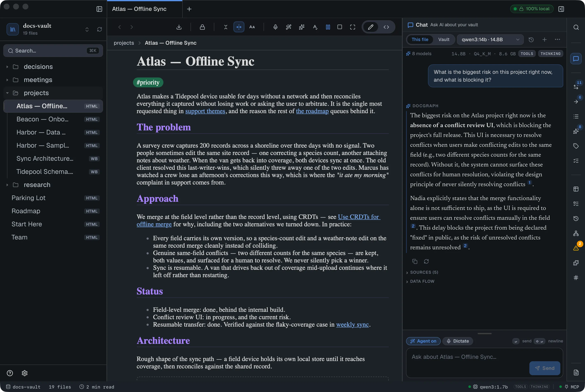Refresh the docs-vault file list

(x=99, y=30)
